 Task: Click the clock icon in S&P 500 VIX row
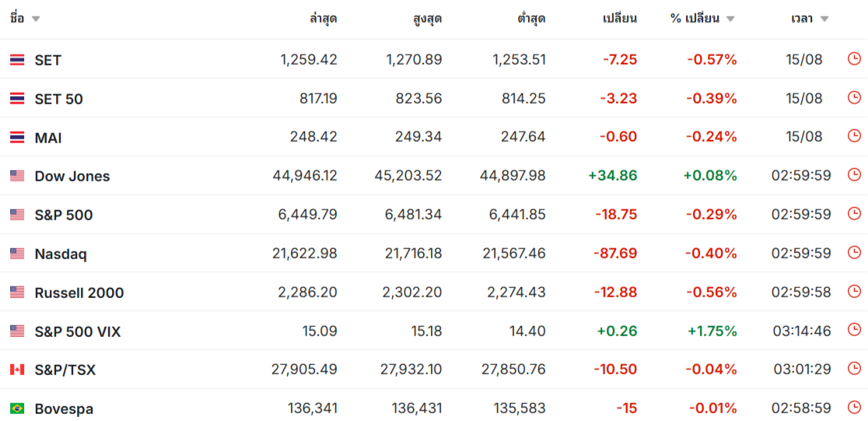[854, 330]
